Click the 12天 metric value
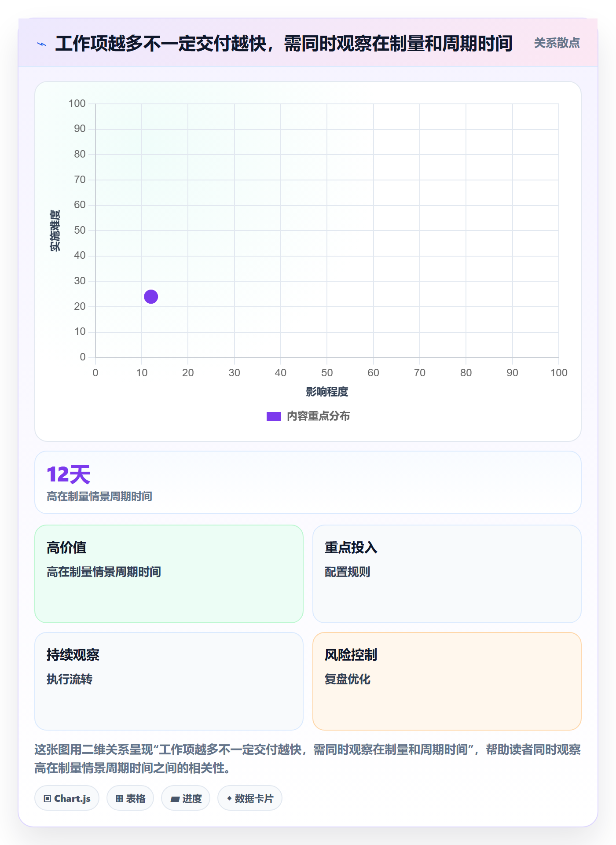 pyautogui.click(x=69, y=475)
